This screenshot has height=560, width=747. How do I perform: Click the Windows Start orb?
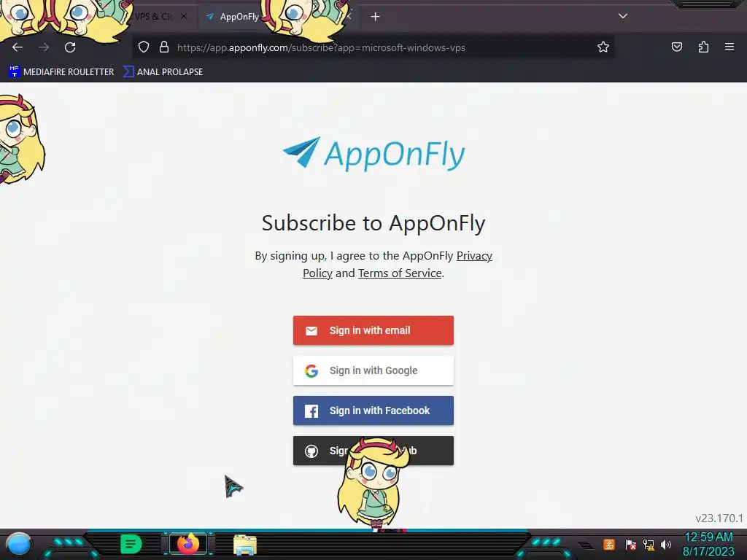coord(19,544)
